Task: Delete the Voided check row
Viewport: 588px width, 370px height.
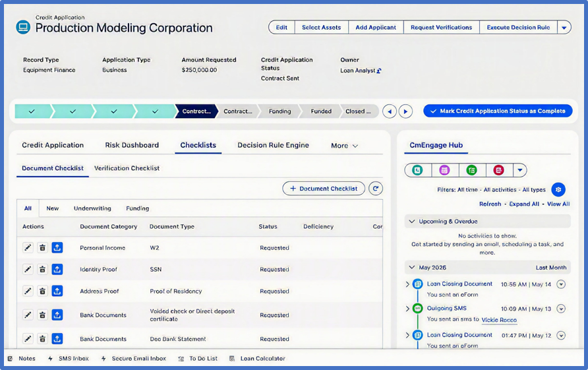Action: 42,315
